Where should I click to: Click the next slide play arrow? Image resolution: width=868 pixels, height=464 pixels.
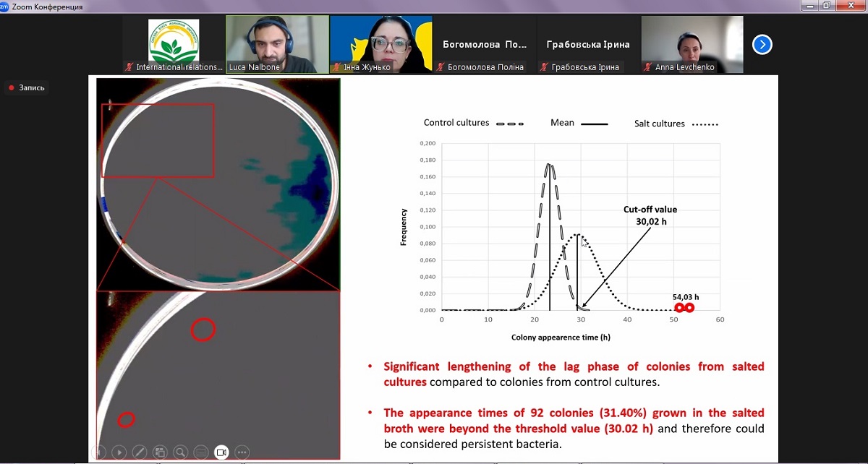point(119,452)
